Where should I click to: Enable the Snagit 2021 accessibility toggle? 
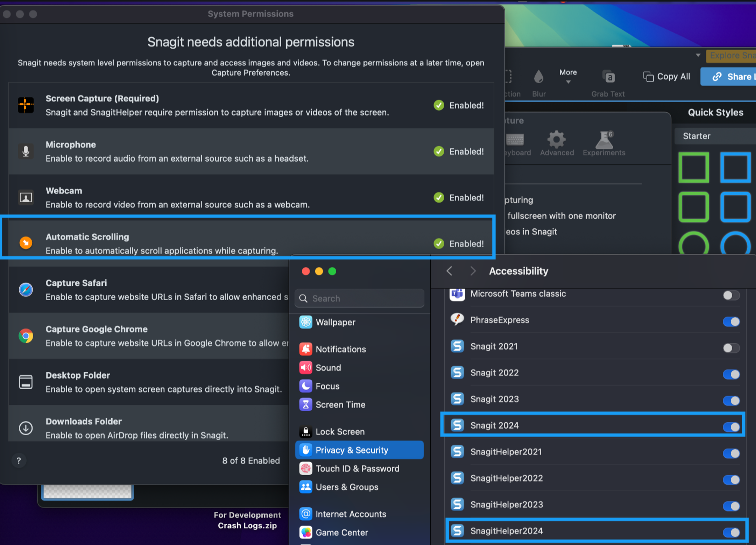point(731,348)
